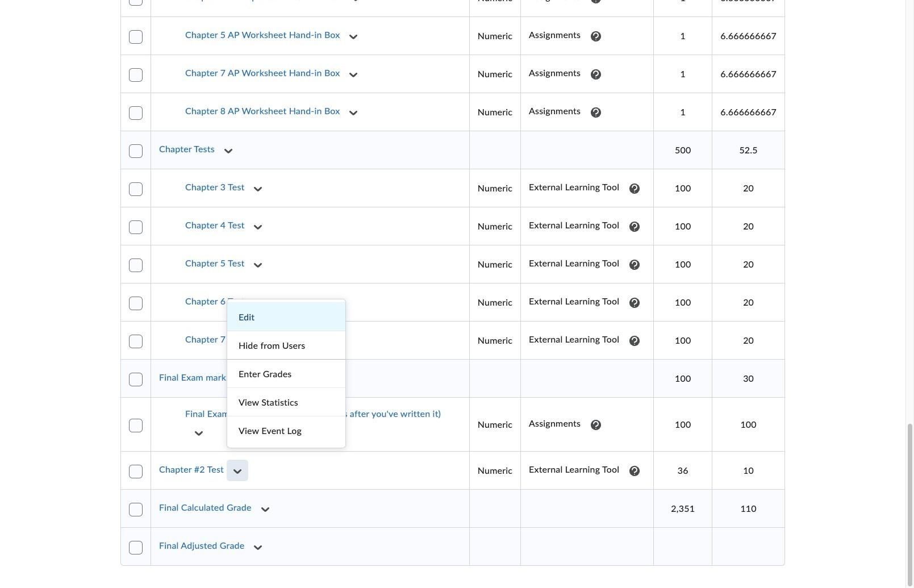Image resolution: width=914 pixels, height=588 pixels.
Task: Choose View Event Log from menu
Action: pos(286,431)
